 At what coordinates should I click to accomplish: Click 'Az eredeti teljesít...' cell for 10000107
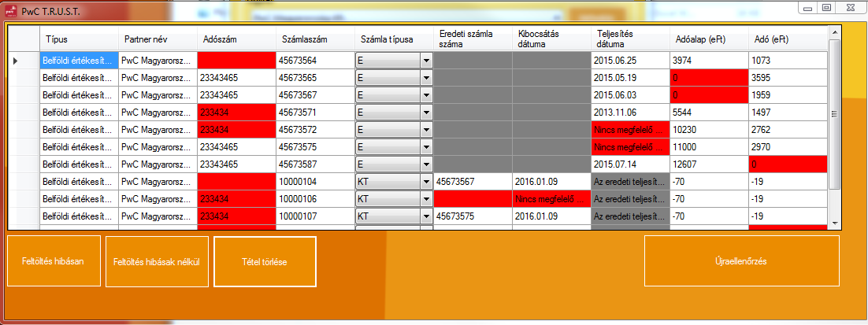(630, 216)
